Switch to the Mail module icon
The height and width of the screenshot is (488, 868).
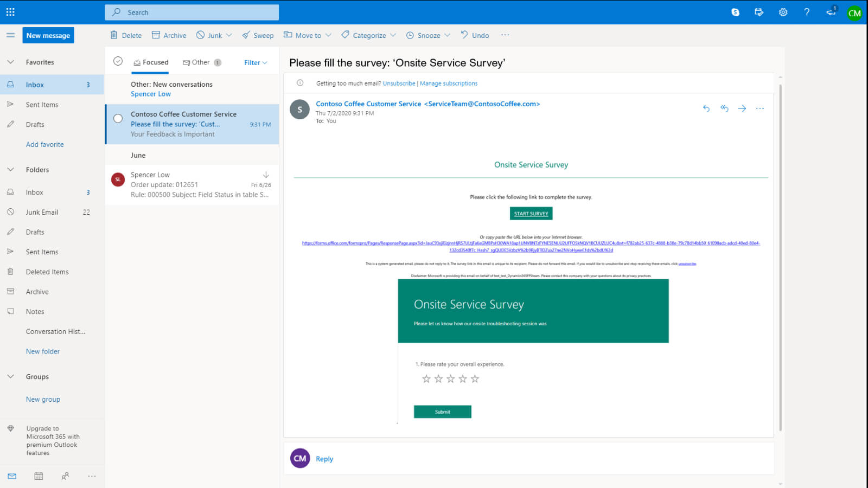[x=12, y=476]
